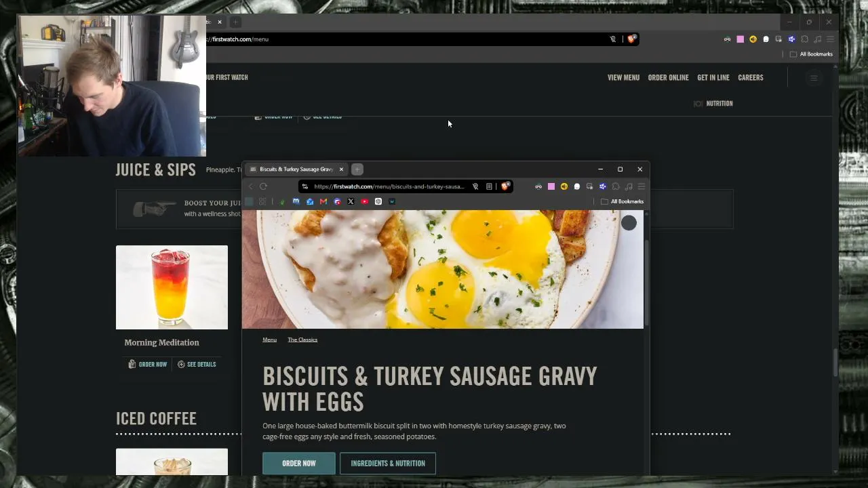Screen dimensions: 868x488
Task: Open the tab groups grid icon in bookmarks bar
Action: tap(262, 201)
